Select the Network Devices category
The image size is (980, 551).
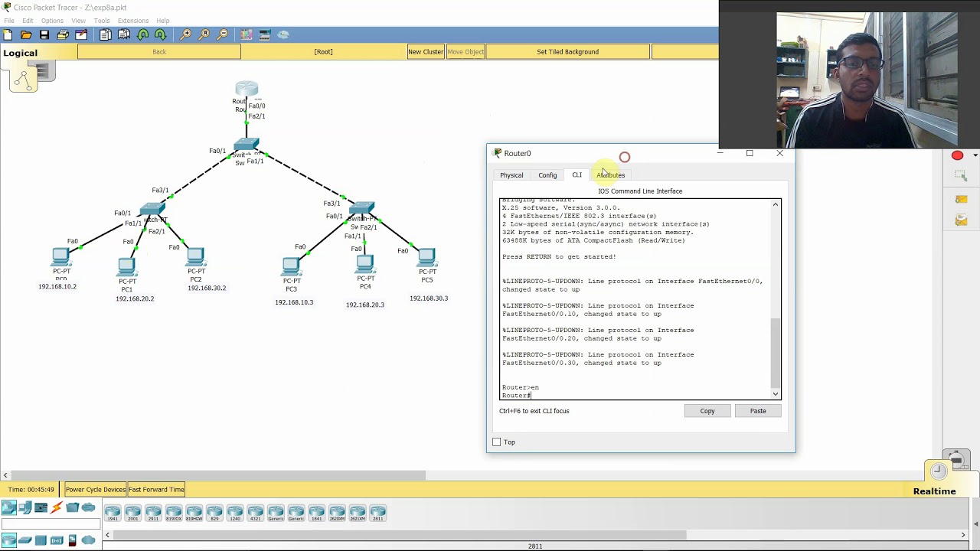click(x=8, y=507)
